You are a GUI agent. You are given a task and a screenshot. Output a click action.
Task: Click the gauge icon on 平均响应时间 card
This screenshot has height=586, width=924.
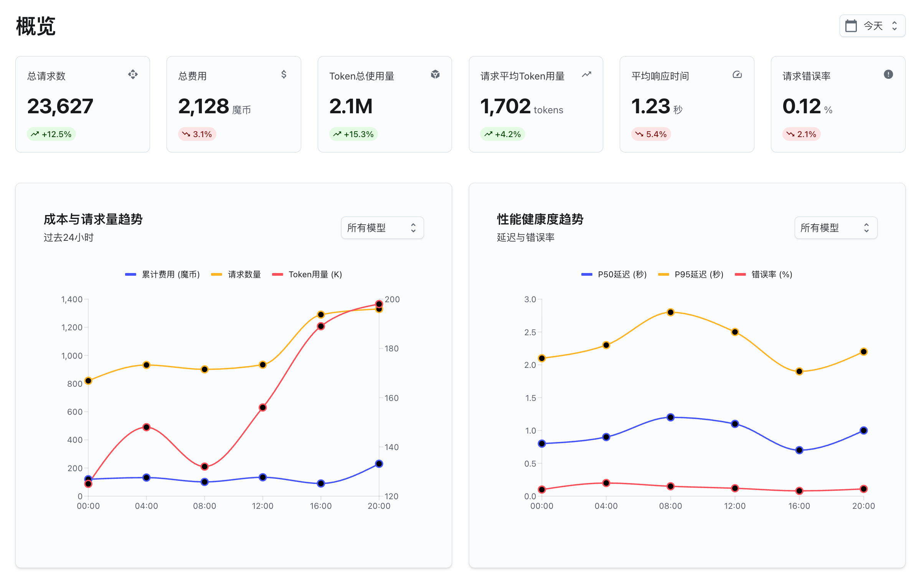[x=738, y=74]
